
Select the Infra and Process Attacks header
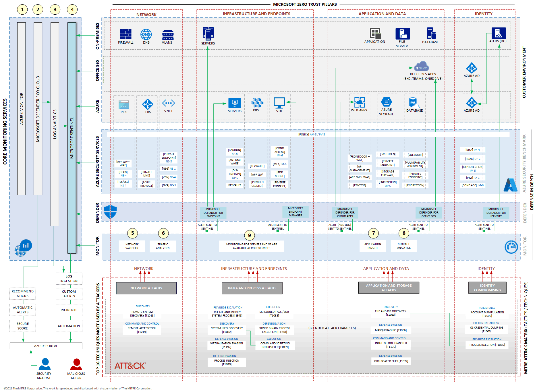coord(252,288)
